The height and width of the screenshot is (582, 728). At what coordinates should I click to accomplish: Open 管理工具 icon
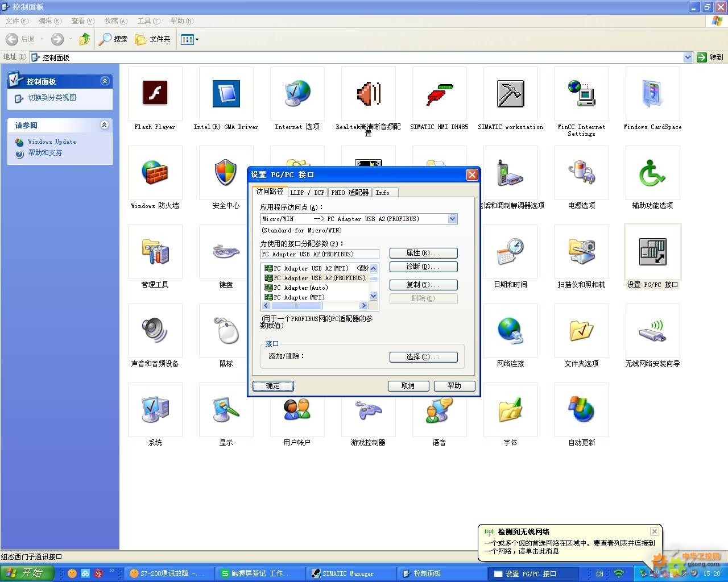155,252
